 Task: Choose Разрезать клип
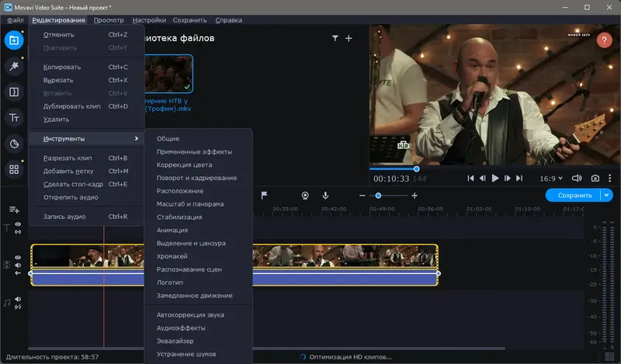click(x=86, y=158)
